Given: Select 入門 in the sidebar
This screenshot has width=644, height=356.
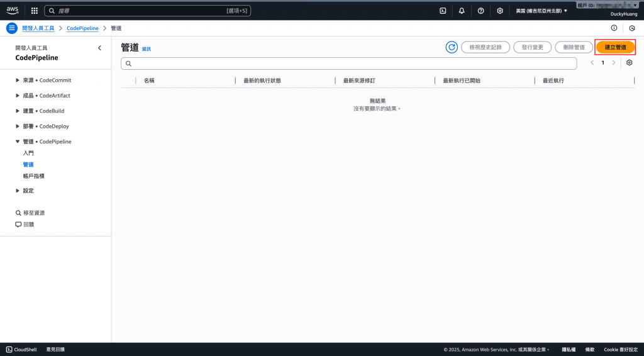Looking at the screenshot, I should coord(28,153).
